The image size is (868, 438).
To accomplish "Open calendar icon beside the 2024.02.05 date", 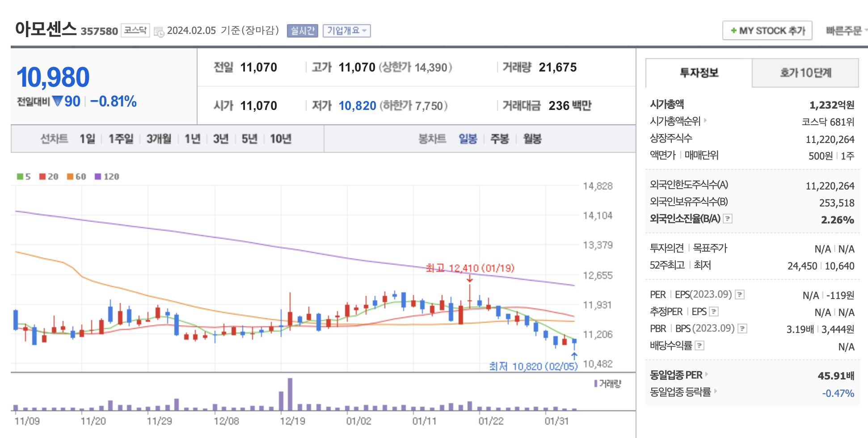I will 159,31.
